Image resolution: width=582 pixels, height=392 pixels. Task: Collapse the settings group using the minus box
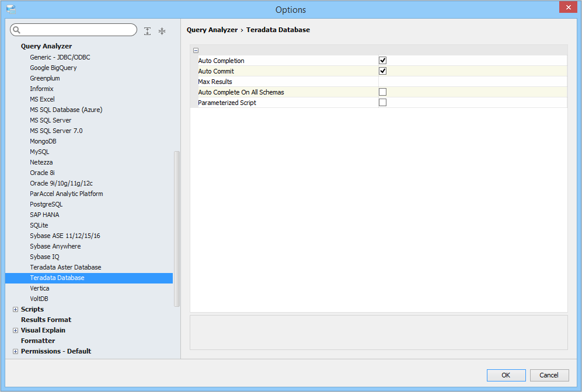[x=196, y=50]
